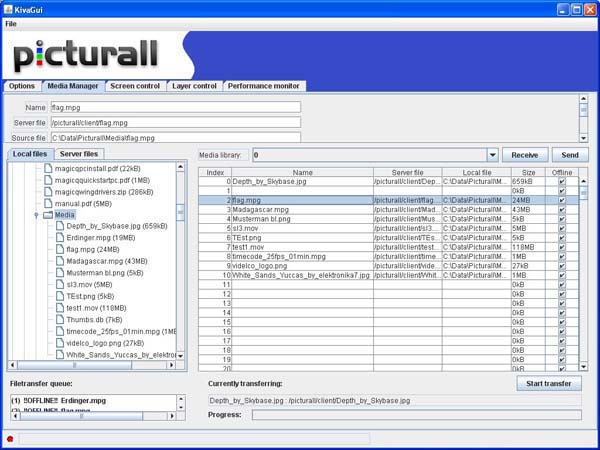Click the Start transfer button
Screen dimensions: 600x450
(x=549, y=383)
